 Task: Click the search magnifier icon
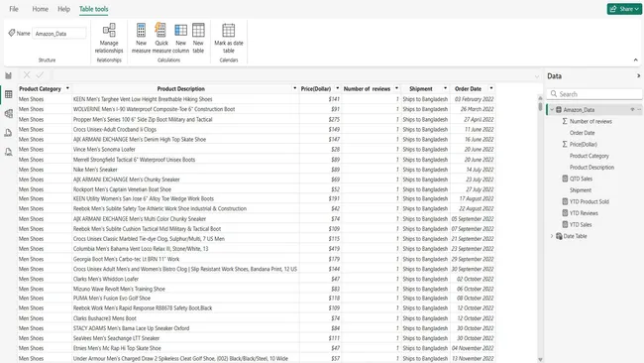[554, 94]
